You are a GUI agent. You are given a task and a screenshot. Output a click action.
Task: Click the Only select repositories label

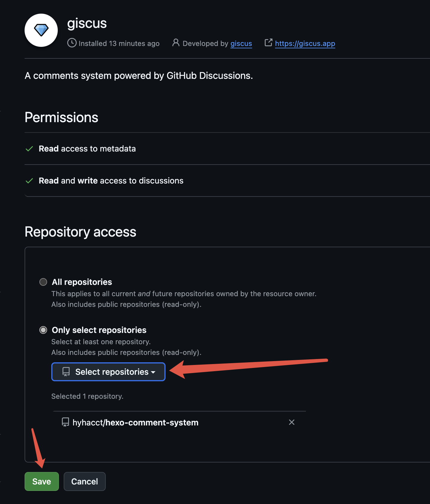click(x=99, y=330)
